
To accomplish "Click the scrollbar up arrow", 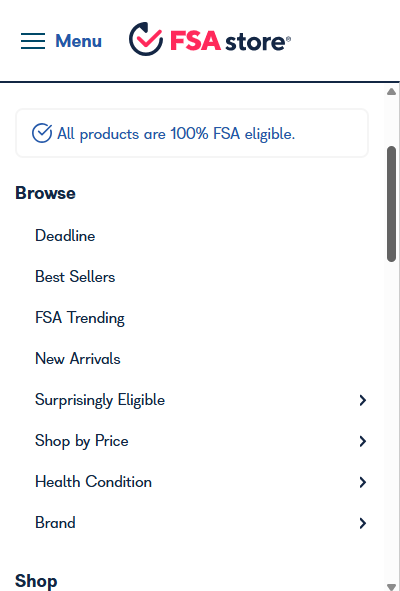I will point(391,91).
